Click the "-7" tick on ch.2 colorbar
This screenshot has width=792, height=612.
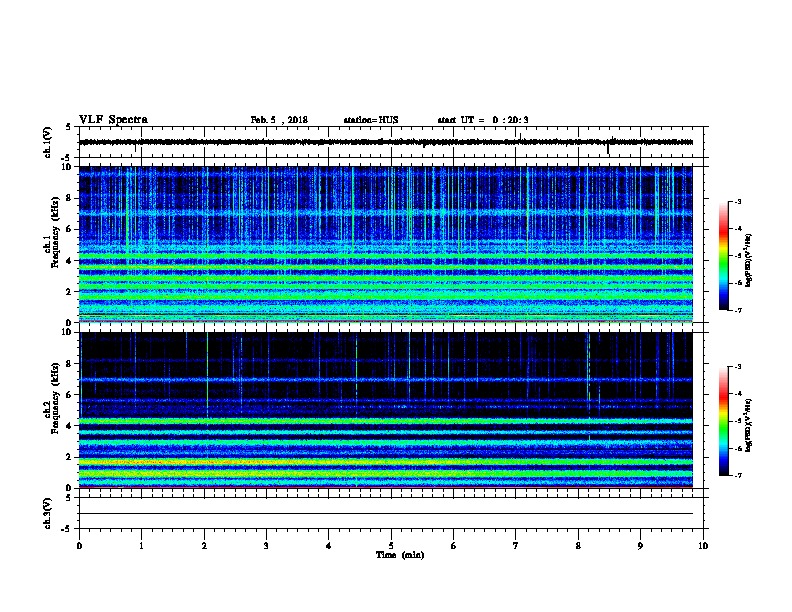coord(737,475)
